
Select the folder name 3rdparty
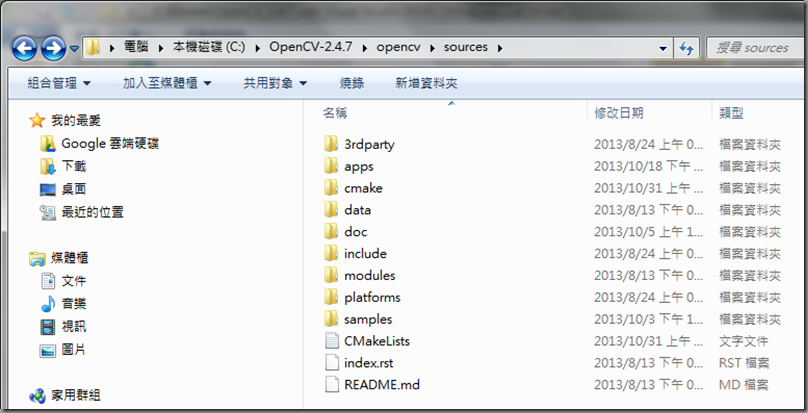(369, 144)
